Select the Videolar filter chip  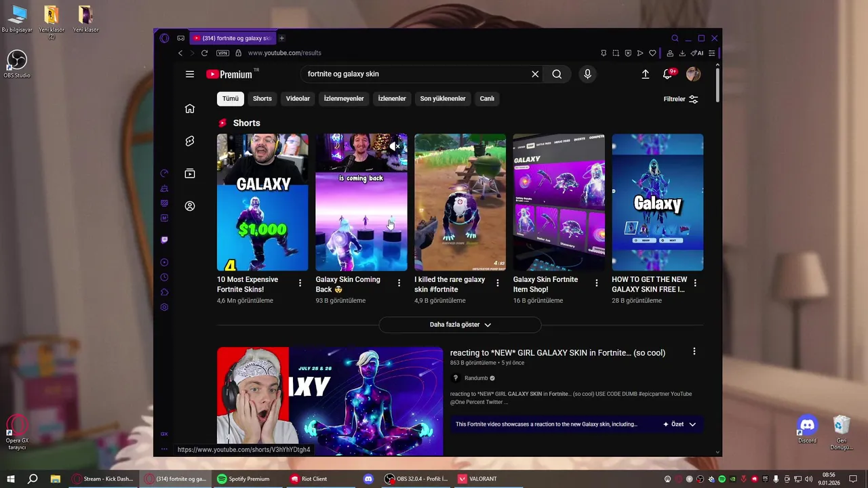point(298,99)
